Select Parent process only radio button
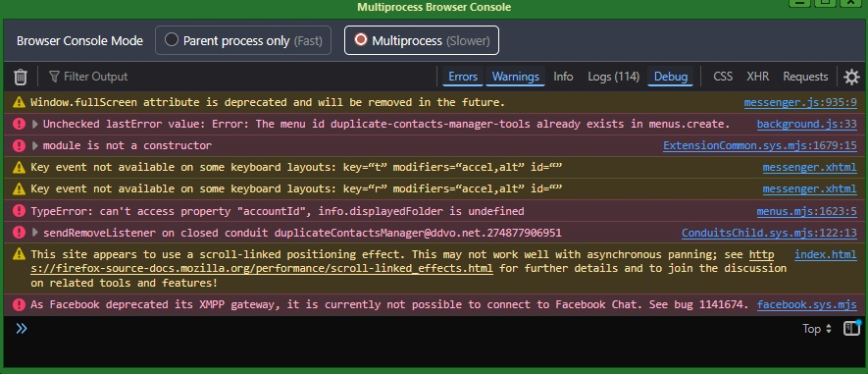868x374 pixels. (172, 40)
